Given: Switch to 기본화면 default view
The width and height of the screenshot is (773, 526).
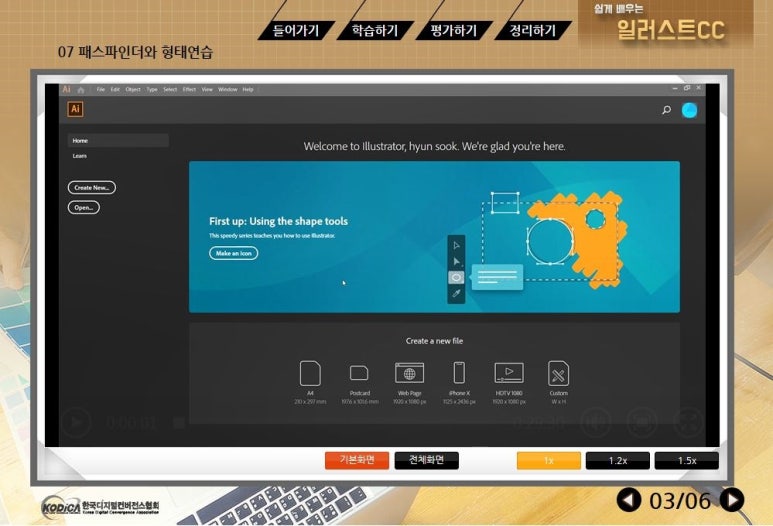Looking at the screenshot, I should [x=357, y=460].
